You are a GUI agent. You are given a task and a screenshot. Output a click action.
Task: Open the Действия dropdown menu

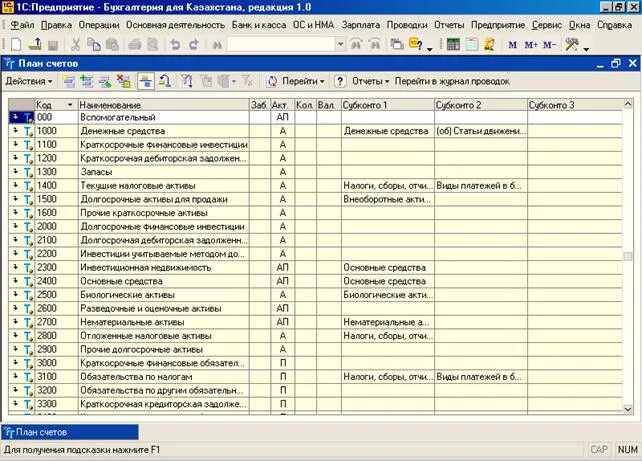[29, 81]
